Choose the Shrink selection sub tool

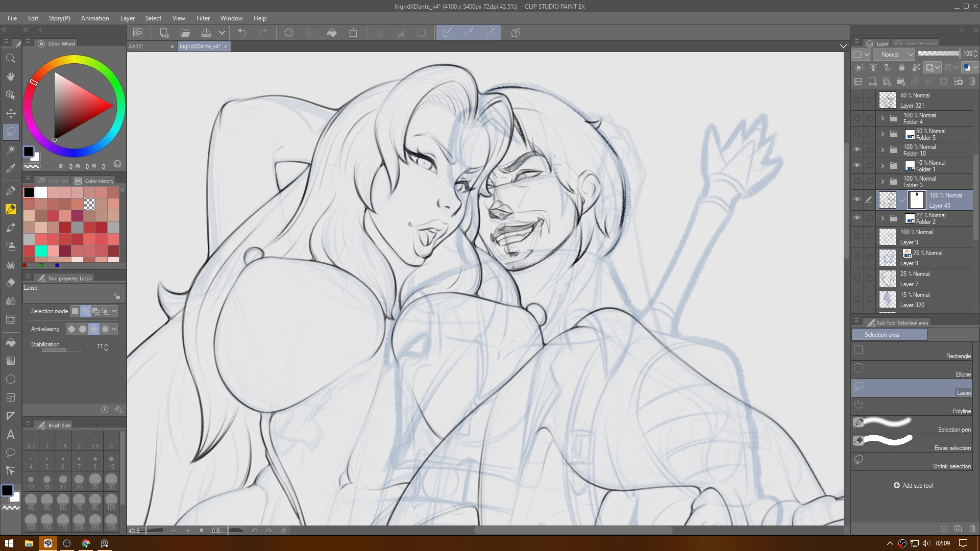pyautogui.click(x=912, y=462)
